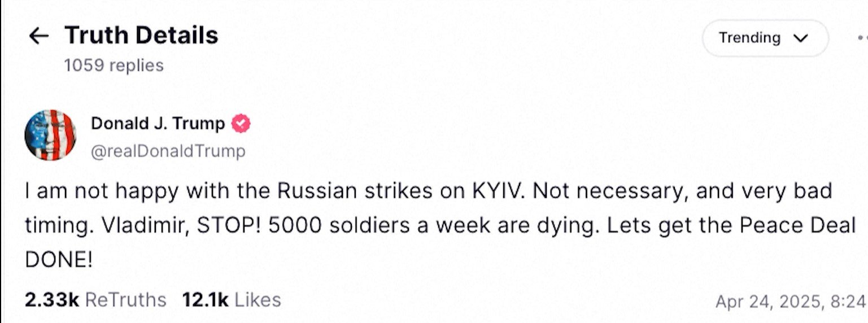Click the @realDonaldTrump handle
This screenshot has height=323, width=868.
[x=168, y=151]
